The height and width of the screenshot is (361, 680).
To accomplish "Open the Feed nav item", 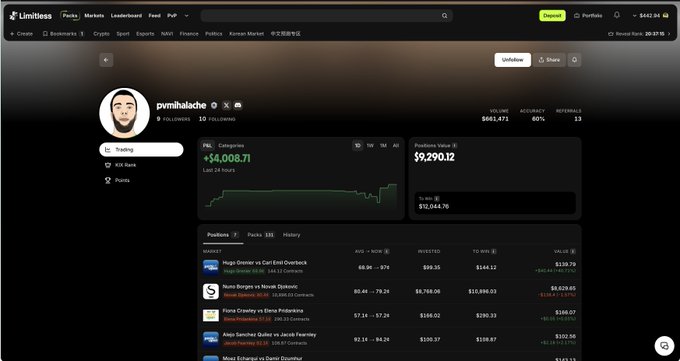I will pyautogui.click(x=154, y=16).
